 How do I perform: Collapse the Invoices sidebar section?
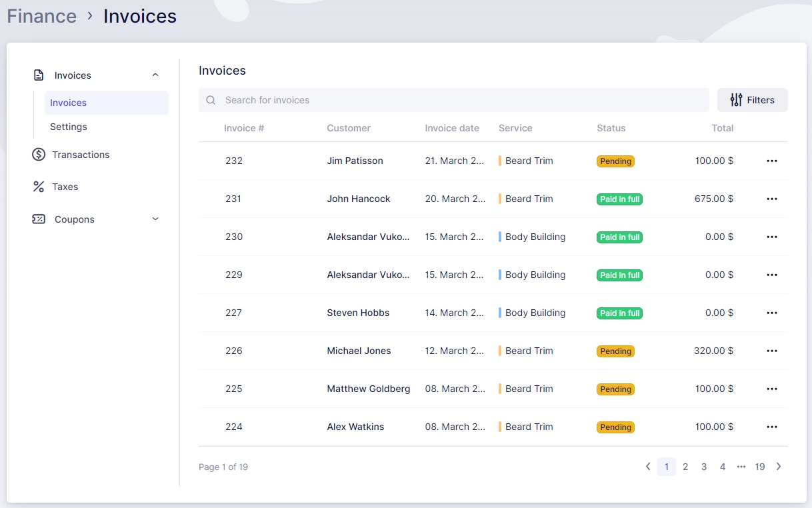point(155,75)
